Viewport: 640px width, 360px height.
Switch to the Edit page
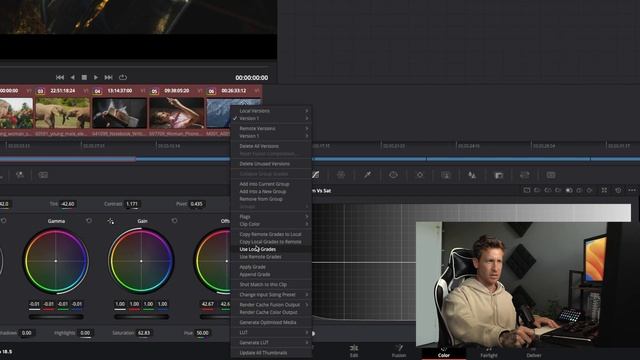354,350
